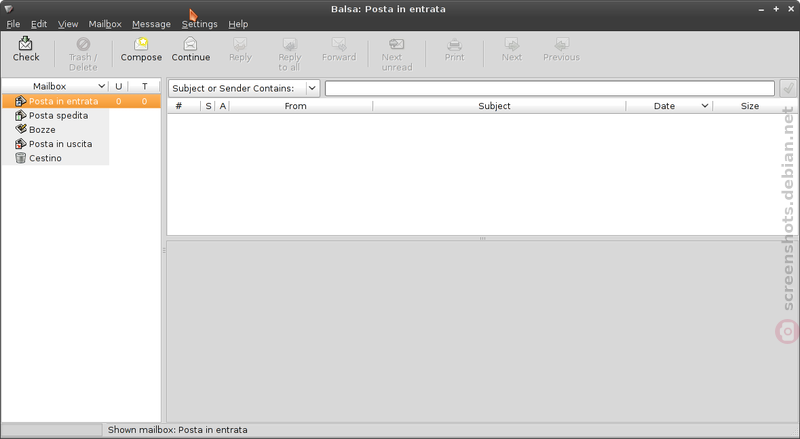Open the File menu
Viewport: 800px width, 439px height.
coord(13,24)
